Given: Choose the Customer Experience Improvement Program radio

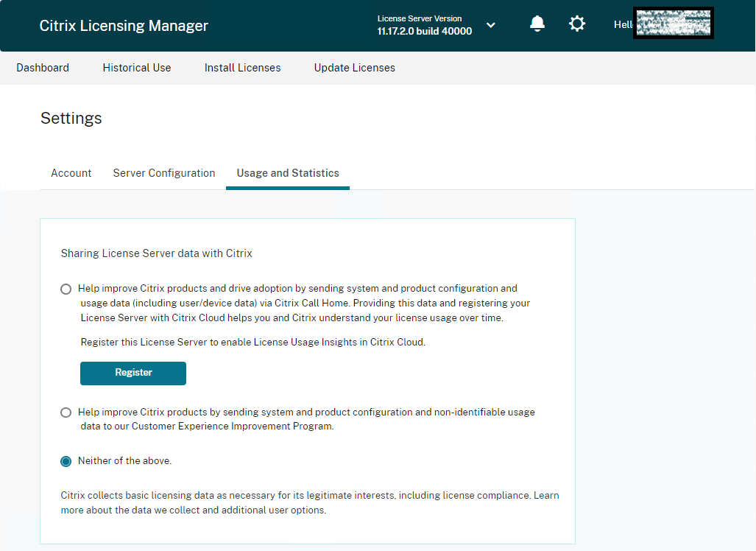Looking at the screenshot, I should (x=66, y=413).
